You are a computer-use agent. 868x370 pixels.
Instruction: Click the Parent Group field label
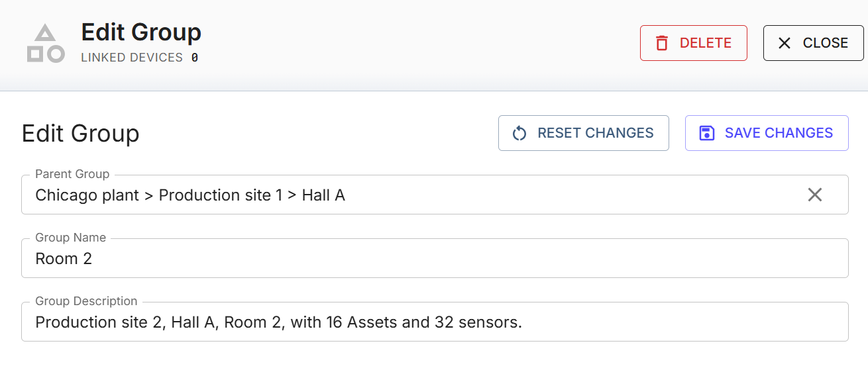coord(72,174)
